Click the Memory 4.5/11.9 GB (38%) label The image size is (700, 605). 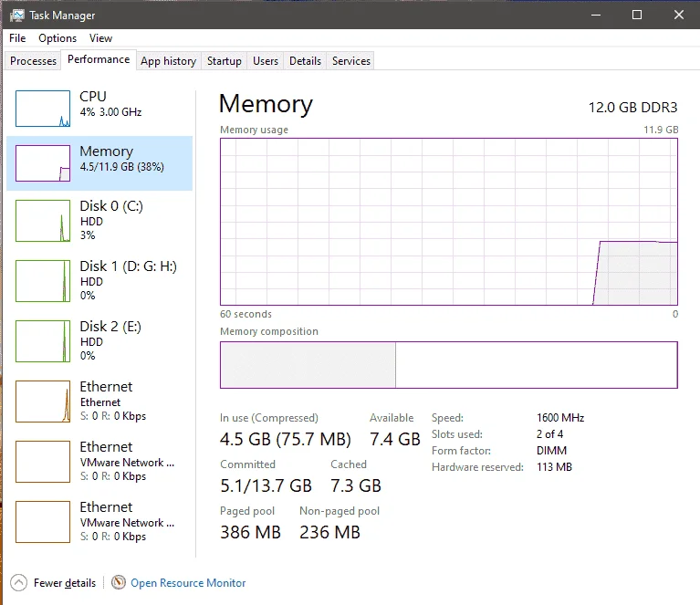122,159
